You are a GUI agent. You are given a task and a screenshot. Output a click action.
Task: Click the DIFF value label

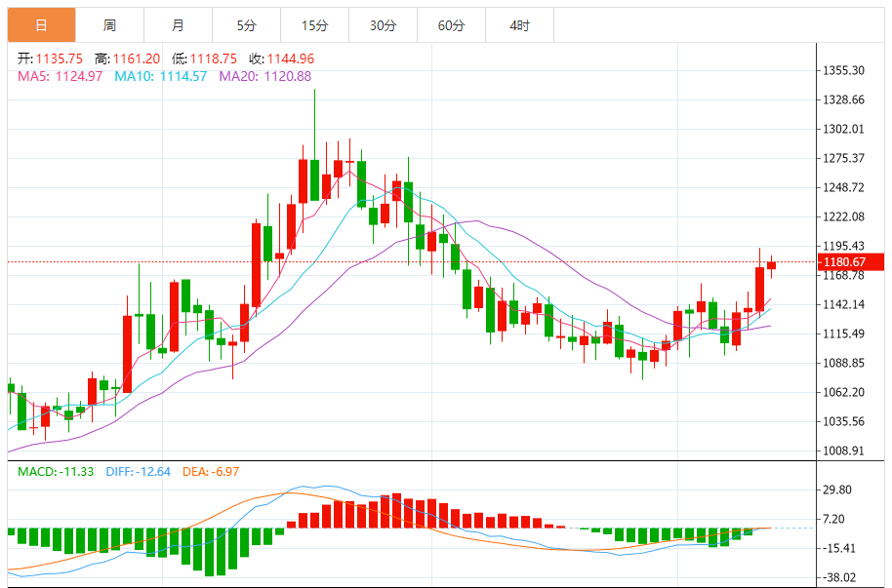coord(136,472)
